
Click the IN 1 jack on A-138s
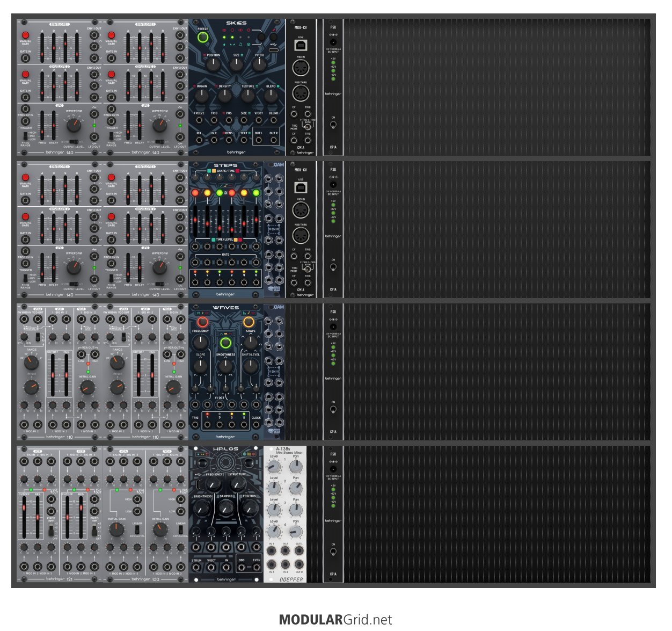272,551
